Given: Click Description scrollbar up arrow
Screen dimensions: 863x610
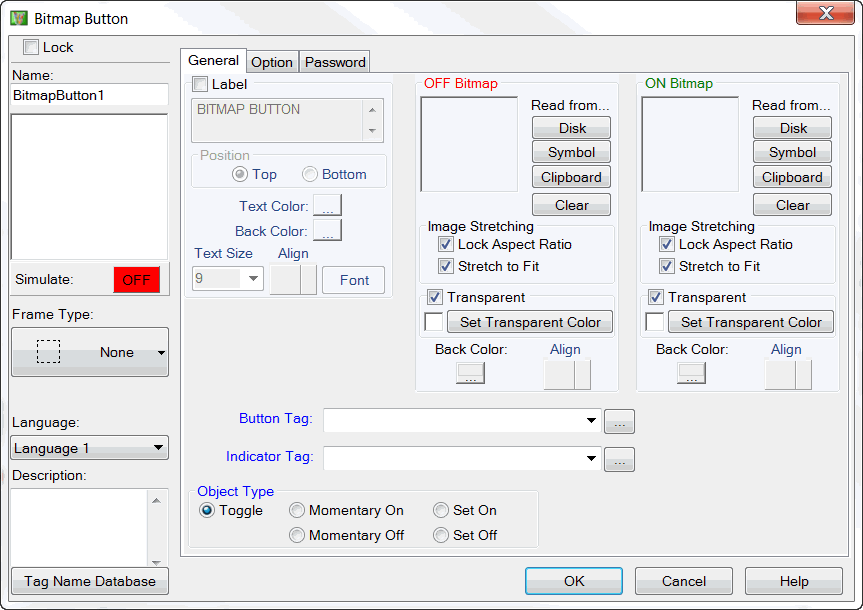Looking at the screenshot, I should pyautogui.click(x=156, y=500).
